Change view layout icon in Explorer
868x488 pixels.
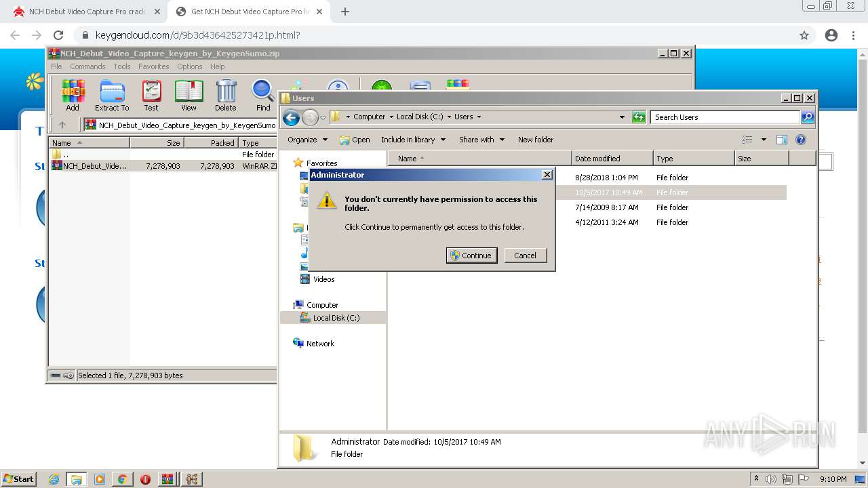[x=747, y=140]
